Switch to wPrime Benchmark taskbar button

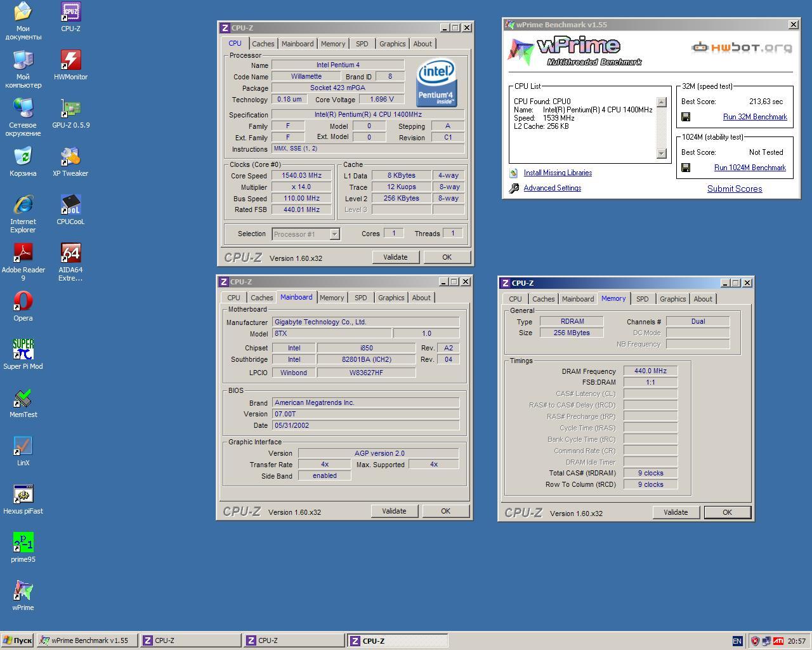pyautogui.click(x=87, y=641)
